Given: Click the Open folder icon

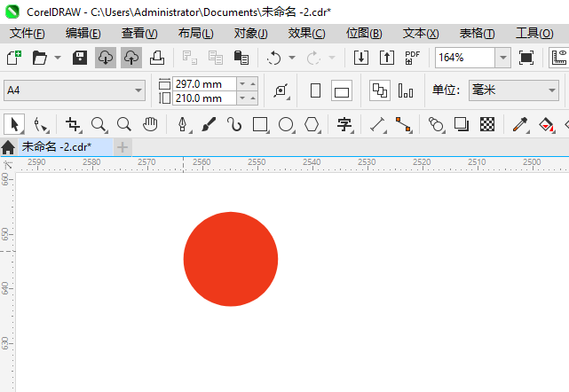Looking at the screenshot, I should pos(40,58).
